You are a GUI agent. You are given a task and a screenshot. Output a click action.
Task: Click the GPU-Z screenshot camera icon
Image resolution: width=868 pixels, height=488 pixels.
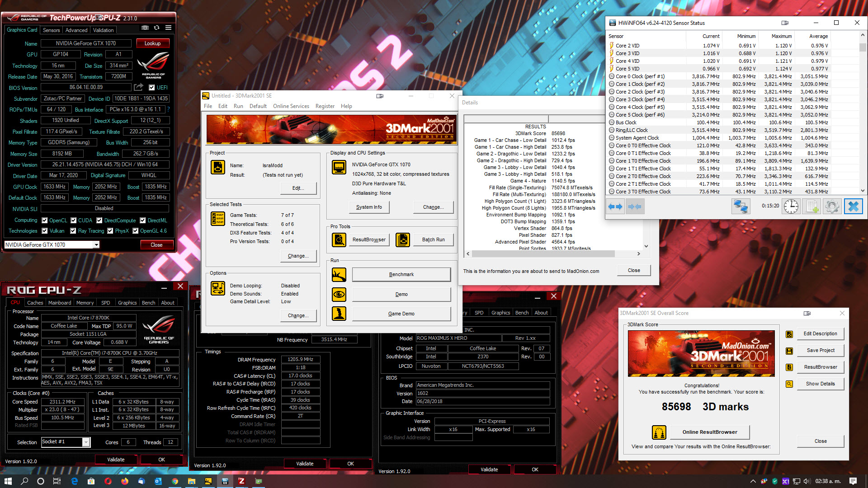point(145,28)
